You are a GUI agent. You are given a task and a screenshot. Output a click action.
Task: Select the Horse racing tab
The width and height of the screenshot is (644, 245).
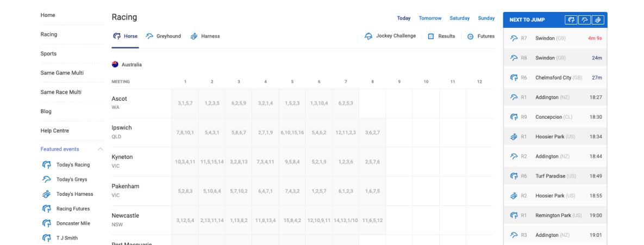126,36
